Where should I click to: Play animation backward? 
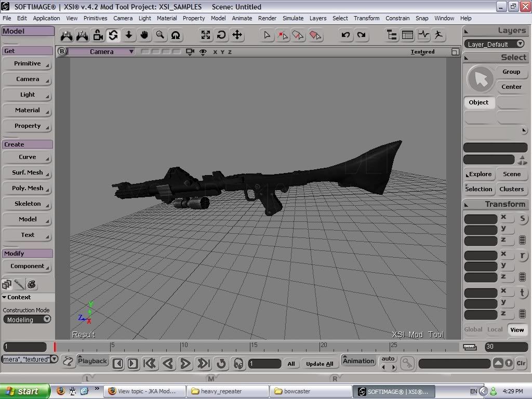168,364
